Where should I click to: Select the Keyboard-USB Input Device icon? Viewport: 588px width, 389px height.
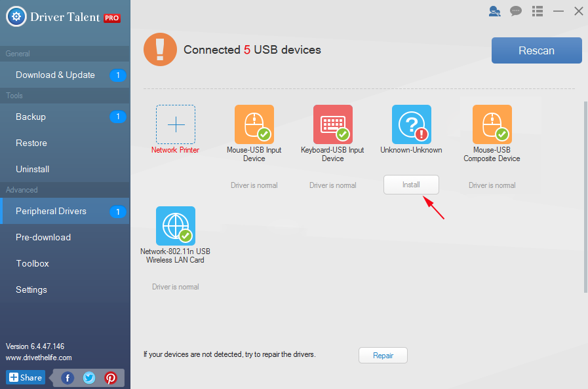(x=332, y=124)
